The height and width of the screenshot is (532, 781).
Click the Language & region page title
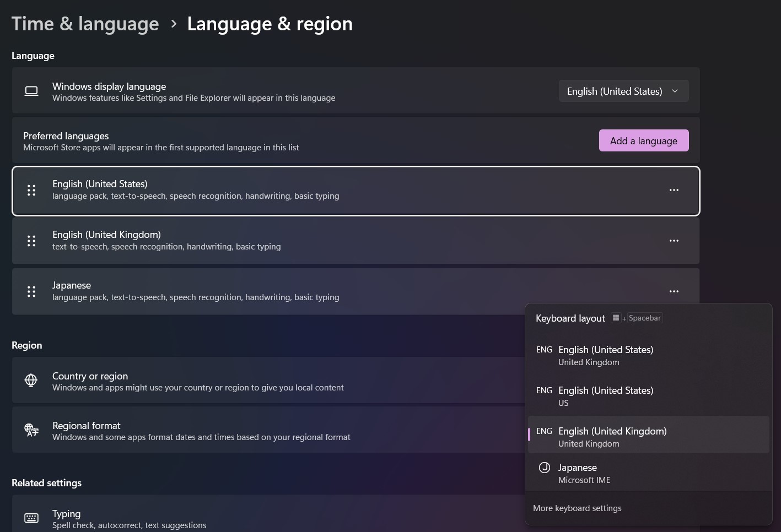tap(270, 24)
